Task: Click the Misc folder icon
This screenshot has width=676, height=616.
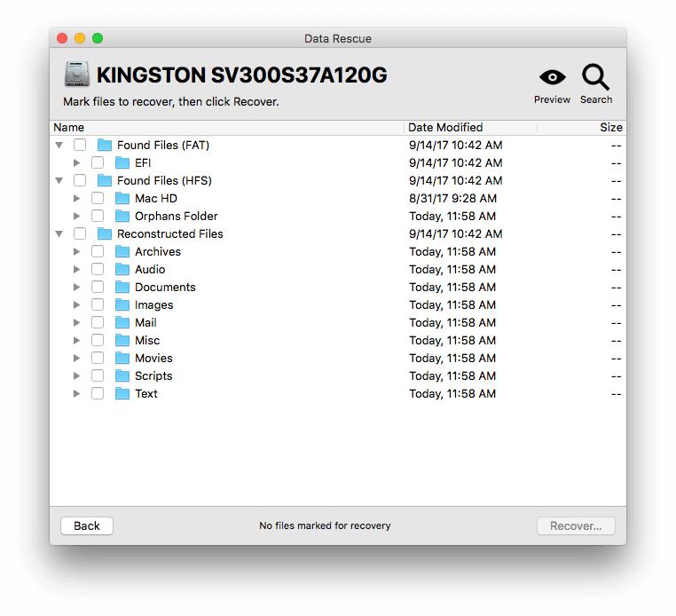Action: coord(122,340)
